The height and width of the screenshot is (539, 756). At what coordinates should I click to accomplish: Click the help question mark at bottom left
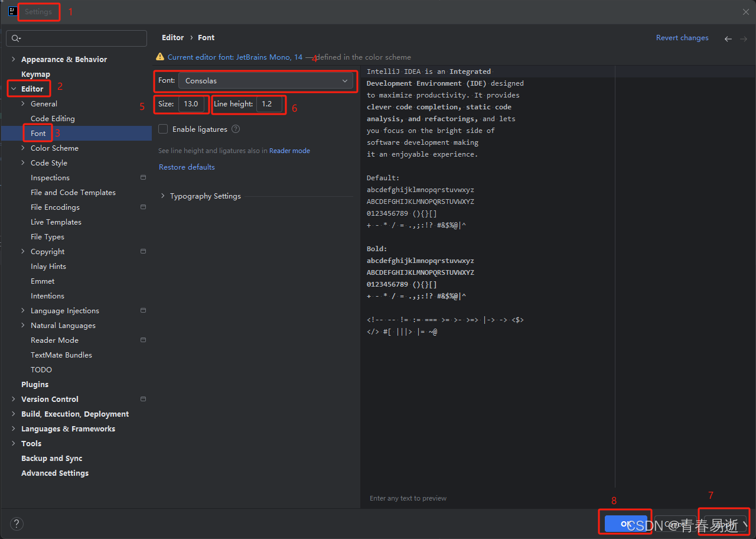(17, 524)
